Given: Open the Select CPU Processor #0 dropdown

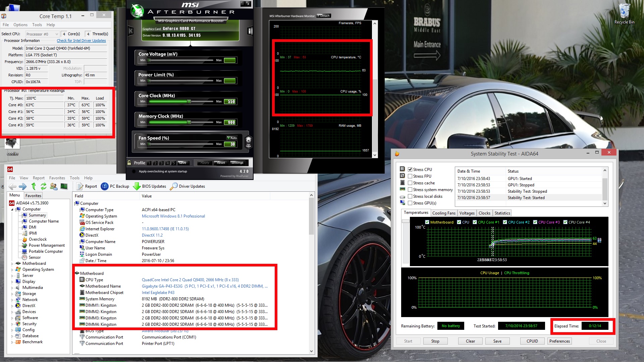Looking at the screenshot, I should tap(42, 34).
